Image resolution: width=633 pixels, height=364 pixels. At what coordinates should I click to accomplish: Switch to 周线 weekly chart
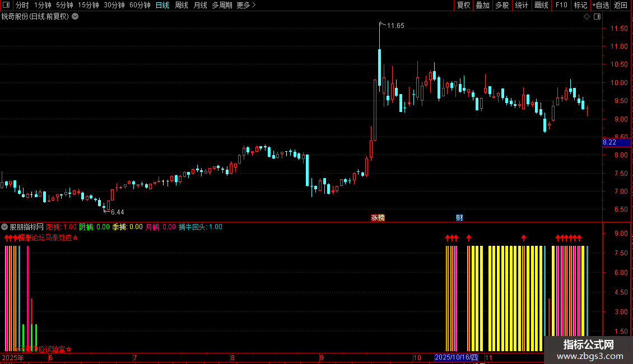point(181,5)
